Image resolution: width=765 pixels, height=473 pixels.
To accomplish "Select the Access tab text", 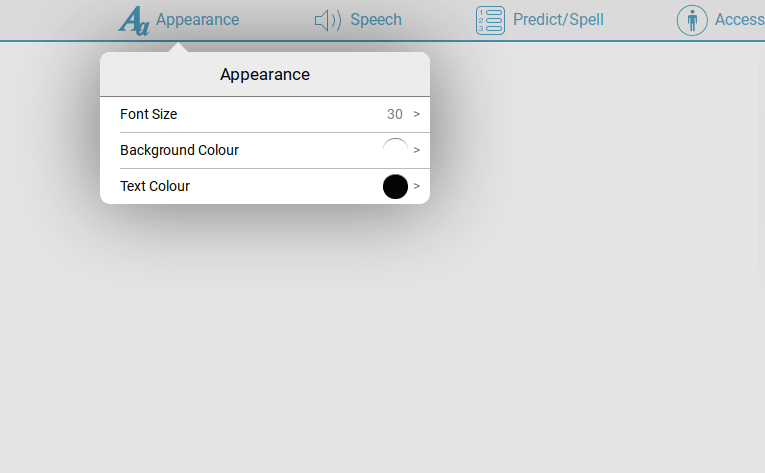I will 739,20.
